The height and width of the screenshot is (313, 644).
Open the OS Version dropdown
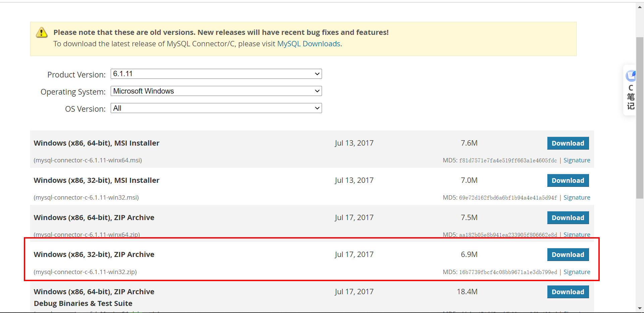pos(216,108)
